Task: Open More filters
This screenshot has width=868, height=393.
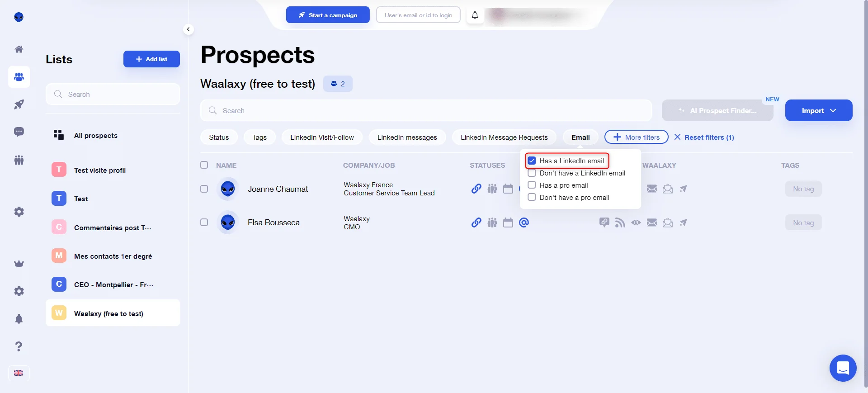Action: (637, 137)
